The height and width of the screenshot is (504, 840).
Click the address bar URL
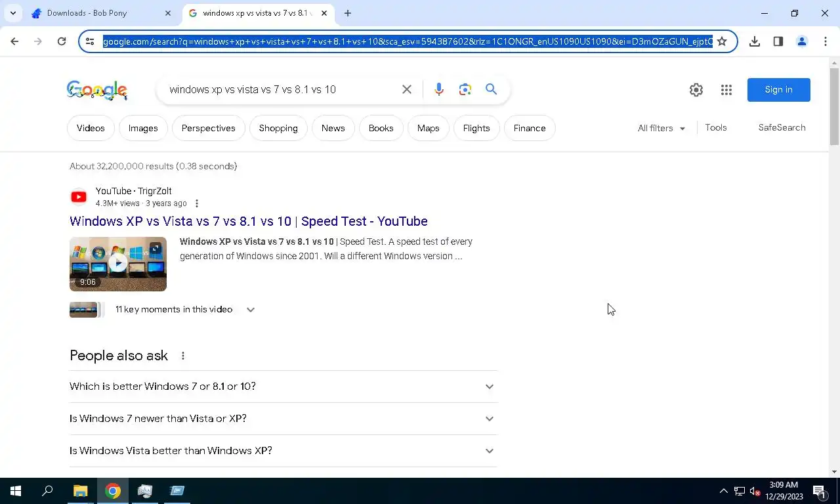(408, 41)
